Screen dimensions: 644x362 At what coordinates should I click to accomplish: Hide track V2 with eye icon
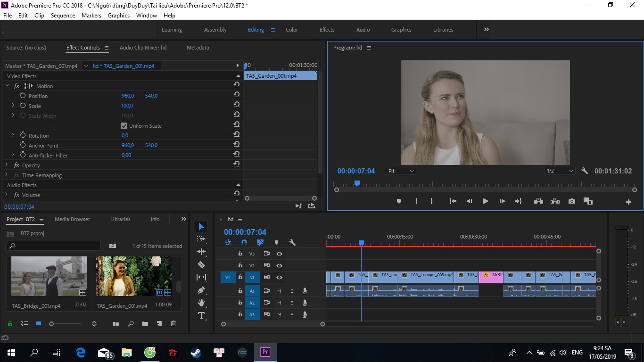(x=279, y=265)
